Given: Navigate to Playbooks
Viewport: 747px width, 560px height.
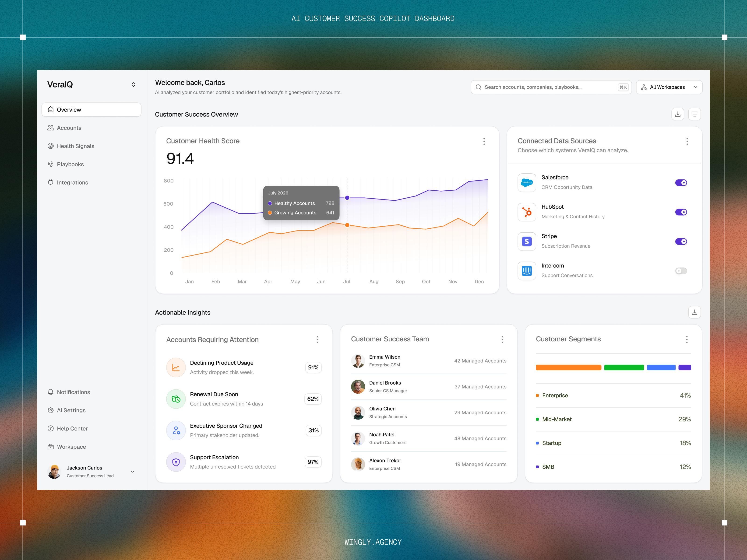Looking at the screenshot, I should 91,164.
